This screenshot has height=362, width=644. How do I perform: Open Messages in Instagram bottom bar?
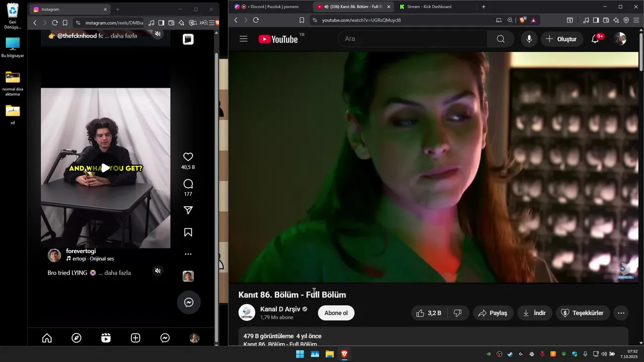click(x=165, y=338)
